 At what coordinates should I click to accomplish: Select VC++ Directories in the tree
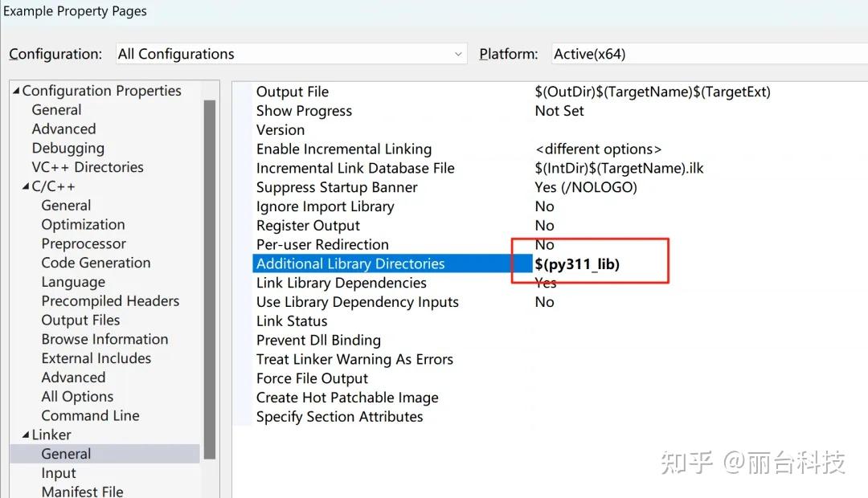(x=86, y=167)
